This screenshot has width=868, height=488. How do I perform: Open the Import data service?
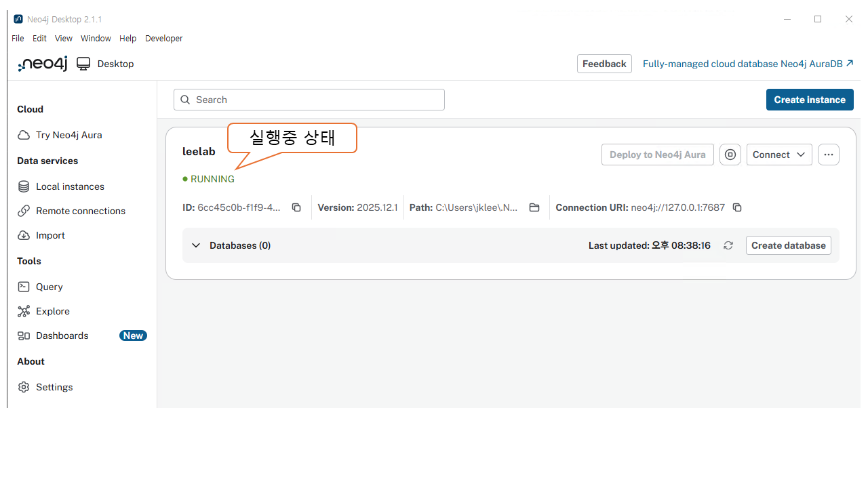(x=50, y=235)
